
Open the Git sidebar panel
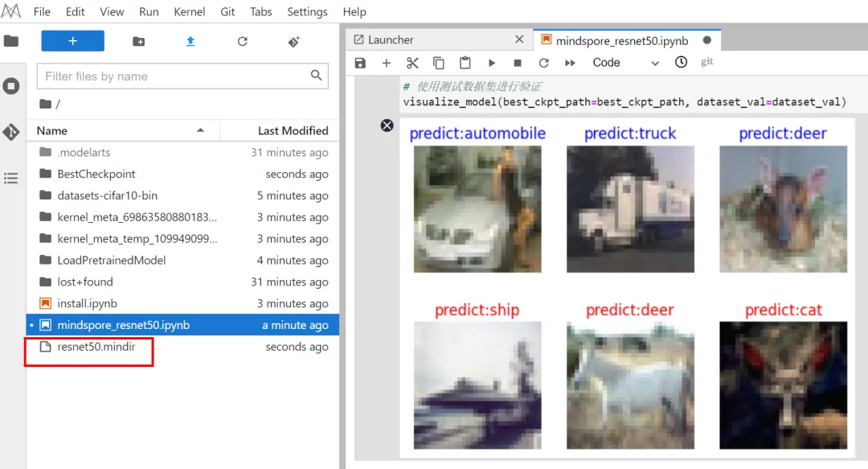click(x=11, y=132)
